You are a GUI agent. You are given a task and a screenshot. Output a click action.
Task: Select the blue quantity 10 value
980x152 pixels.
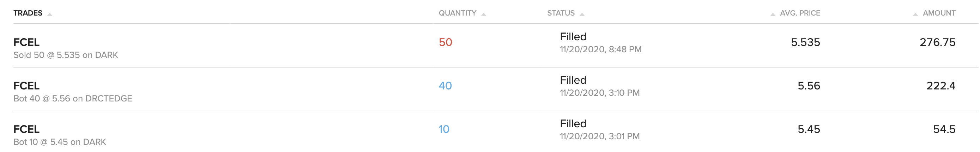tap(444, 129)
